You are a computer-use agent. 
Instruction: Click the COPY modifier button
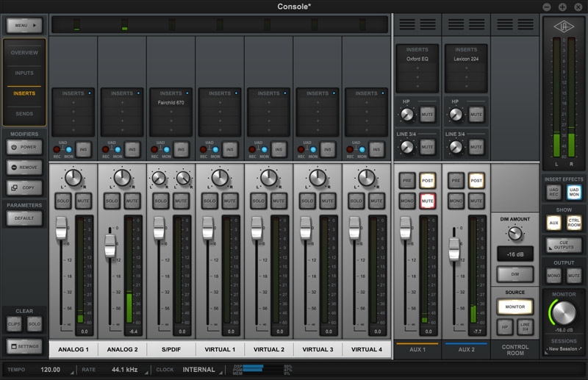pyautogui.click(x=24, y=187)
